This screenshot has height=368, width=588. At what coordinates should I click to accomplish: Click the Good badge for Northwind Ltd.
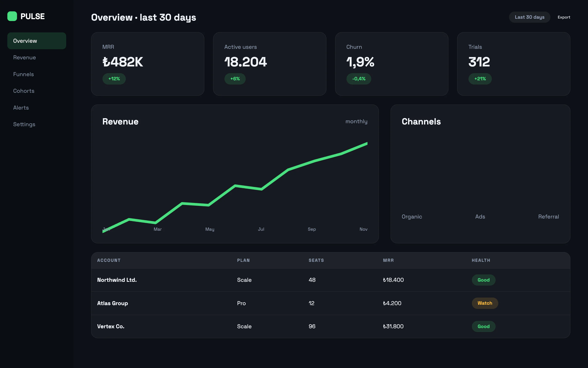point(483,280)
